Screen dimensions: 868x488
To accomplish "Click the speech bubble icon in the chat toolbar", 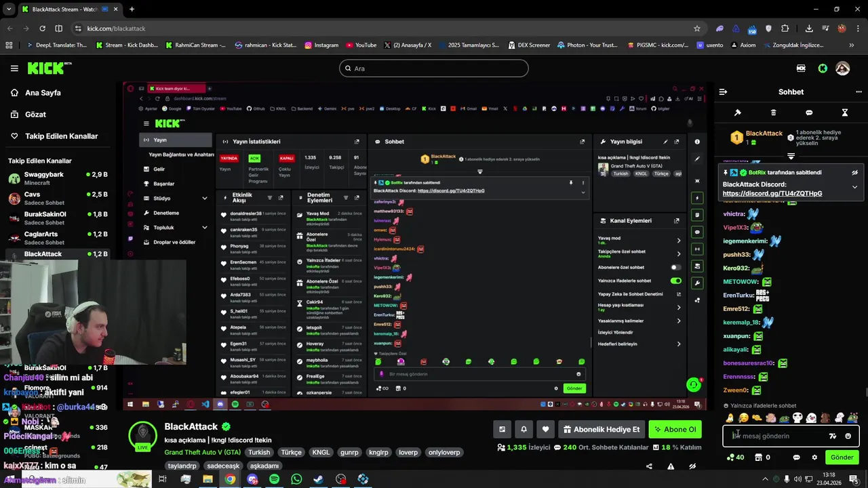I will [x=809, y=113].
